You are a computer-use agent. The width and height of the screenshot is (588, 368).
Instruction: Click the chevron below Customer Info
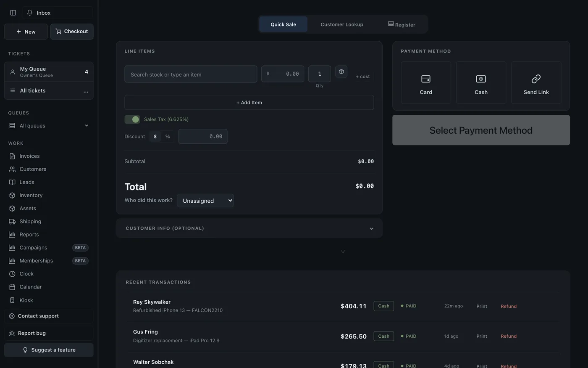coord(343,252)
